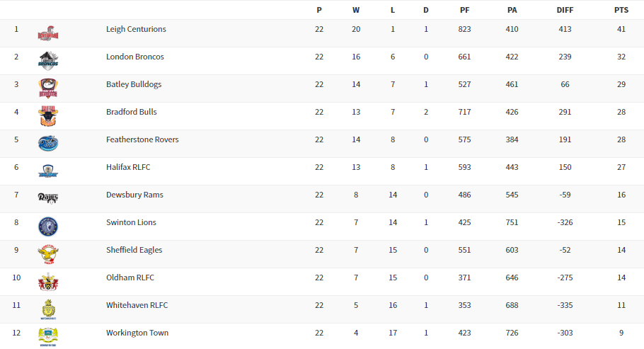
Task: Open the Leigh Centurions team name link
Action: coord(136,30)
